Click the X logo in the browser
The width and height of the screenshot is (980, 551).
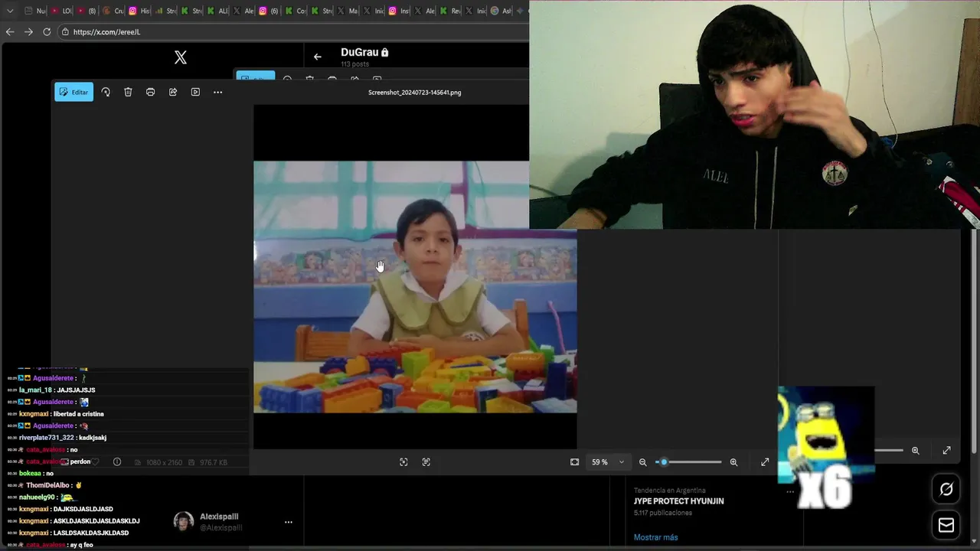181,57
